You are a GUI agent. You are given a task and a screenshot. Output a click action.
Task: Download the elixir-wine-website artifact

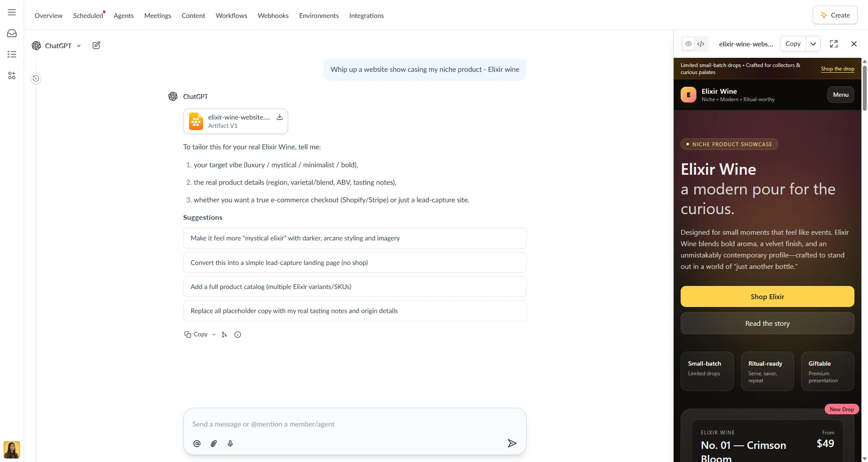[280, 117]
